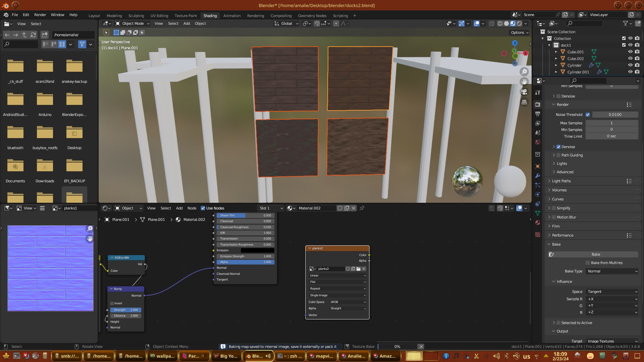
Task: Hide Cube.001 with its eye icon
Action: pos(630,52)
